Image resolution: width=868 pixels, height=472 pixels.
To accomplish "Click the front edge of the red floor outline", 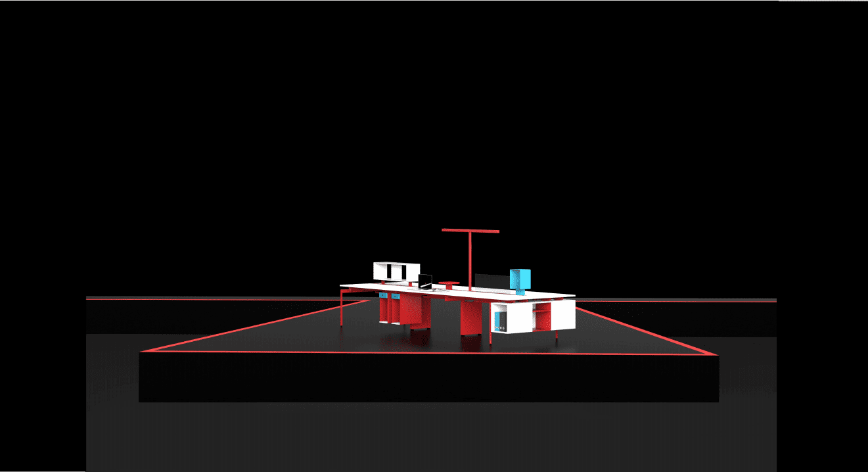I will tap(427, 353).
